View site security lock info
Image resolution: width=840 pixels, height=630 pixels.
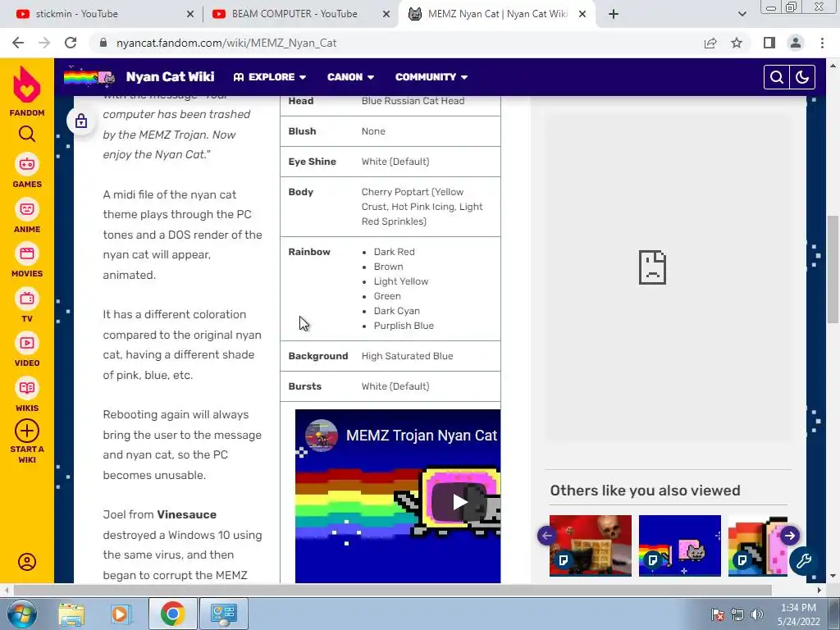pyautogui.click(x=103, y=43)
